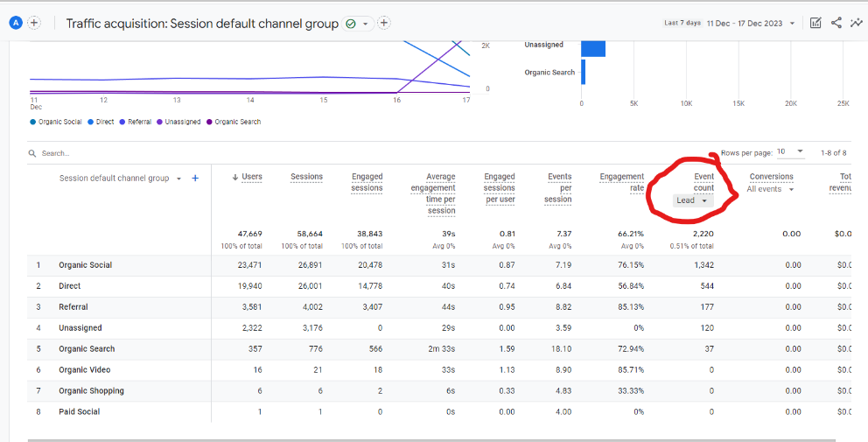Open the Conversions 'All events' dropdown
This screenshot has height=442, width=868.
[x=771, y=189]
